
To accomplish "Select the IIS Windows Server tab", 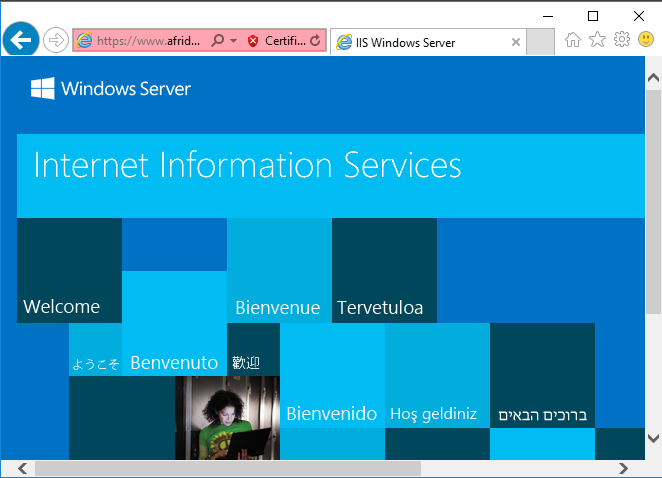I will [x=428, y=42].
